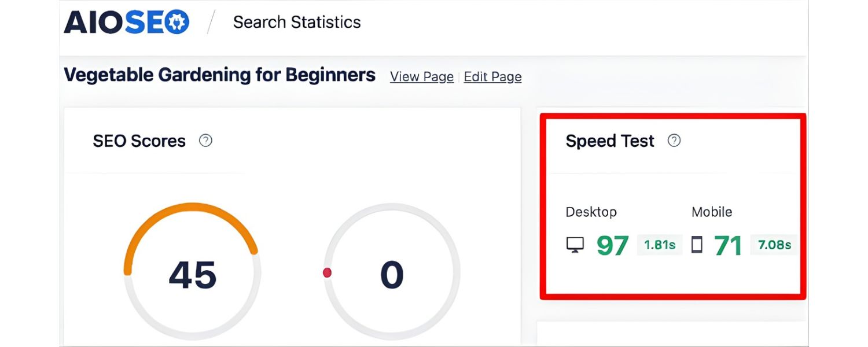The width and height of the screenshot is (868, 347).
Task: Open the Edit Page link
Action: coord(492,76)
